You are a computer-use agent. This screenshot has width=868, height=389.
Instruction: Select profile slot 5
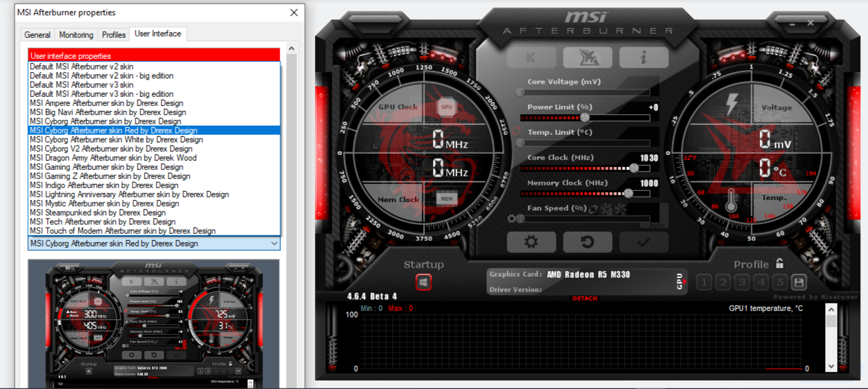pyautogui.click(x=779, y=282)
